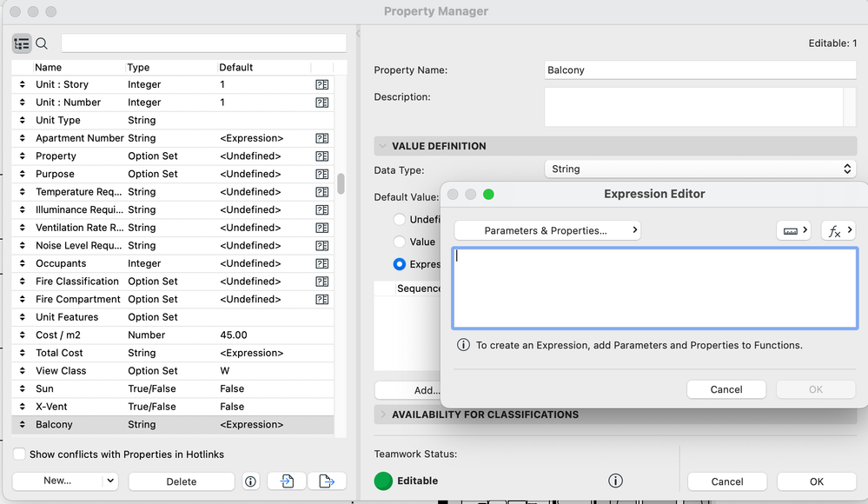Viewport: 868px width, 504px height.
Task: Enable Show conflicts with Properties in Hotlinks
Action: tap(19, 454)
